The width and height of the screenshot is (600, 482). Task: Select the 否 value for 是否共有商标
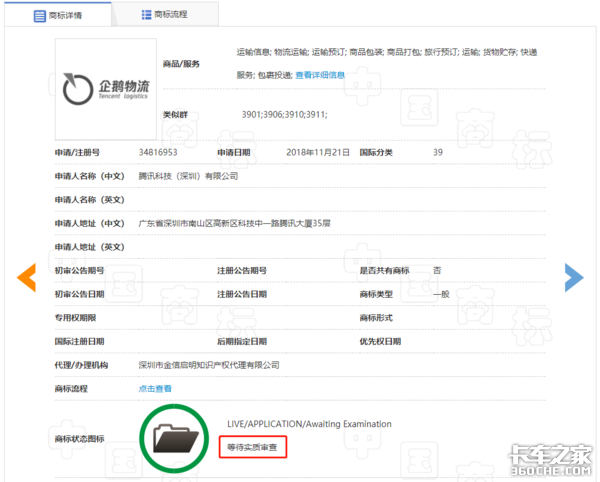(437, 270)
